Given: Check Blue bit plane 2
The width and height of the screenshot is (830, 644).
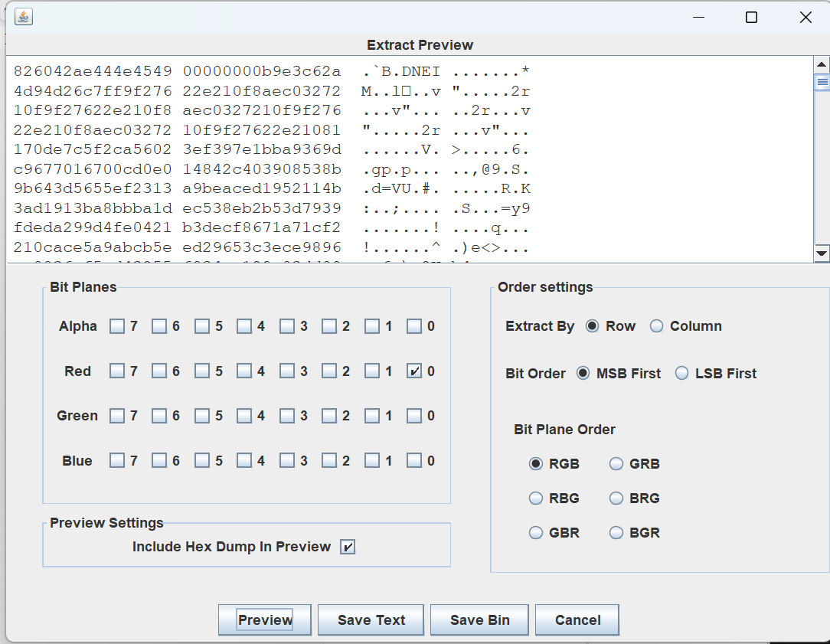Looking at the screenshot, I should coord(329,460).
